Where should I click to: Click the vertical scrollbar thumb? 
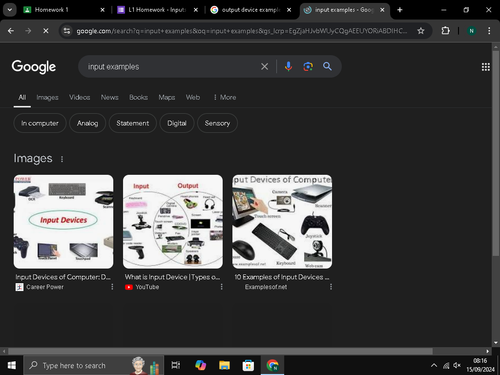pyautogui.click(x=496, y=153)
